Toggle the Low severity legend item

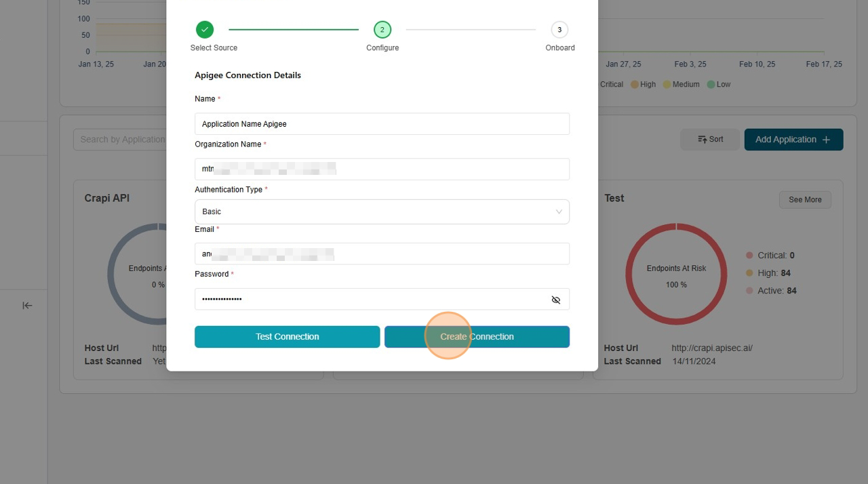point(719,85)
